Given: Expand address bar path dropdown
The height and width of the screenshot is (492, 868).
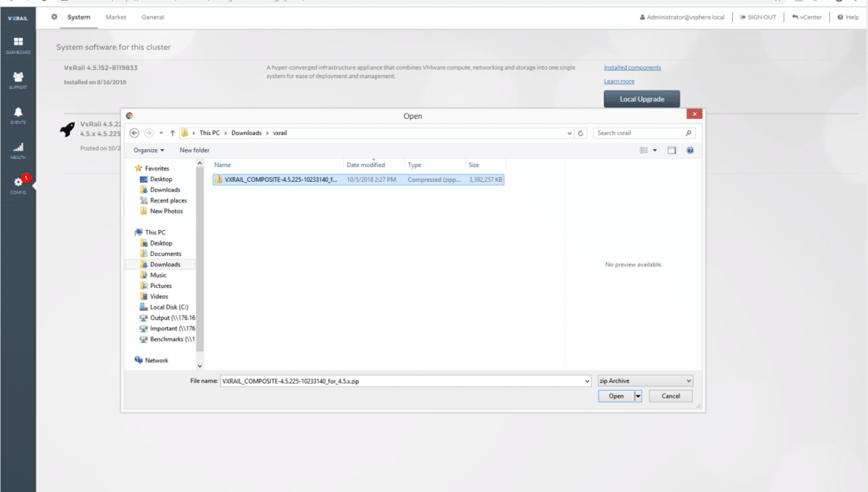Looking at the screenshot, I should point(569,134).
